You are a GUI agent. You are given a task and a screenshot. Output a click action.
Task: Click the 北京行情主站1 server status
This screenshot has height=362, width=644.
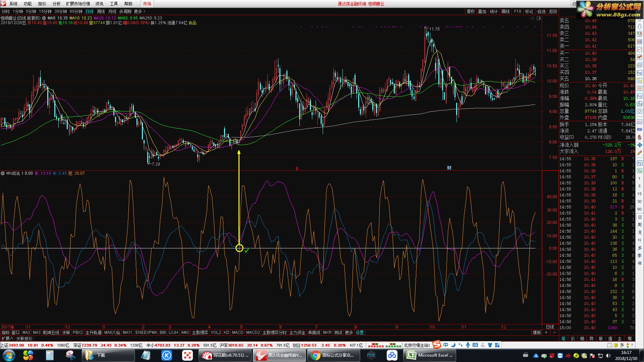[x=417, y=345]
